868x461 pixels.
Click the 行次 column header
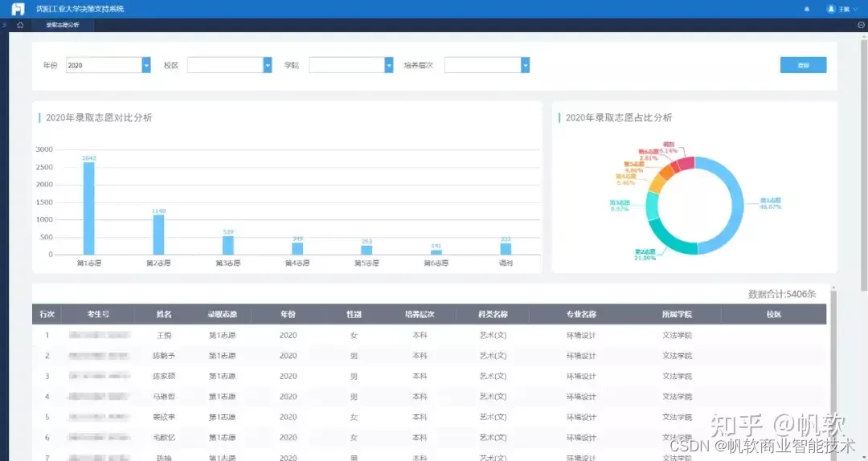47,314
